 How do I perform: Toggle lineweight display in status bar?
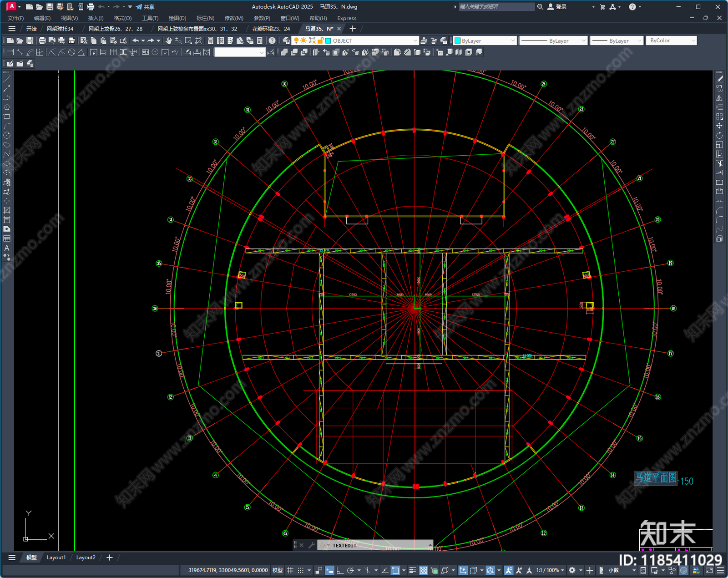(x=413, y=570)
